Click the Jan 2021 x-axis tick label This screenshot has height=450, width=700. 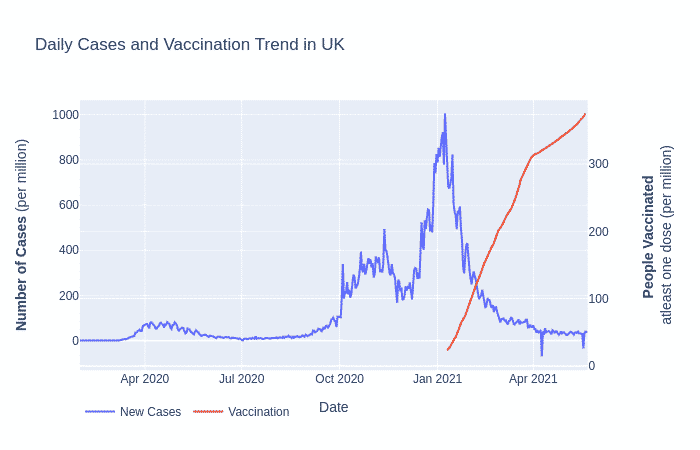(437, 379)
